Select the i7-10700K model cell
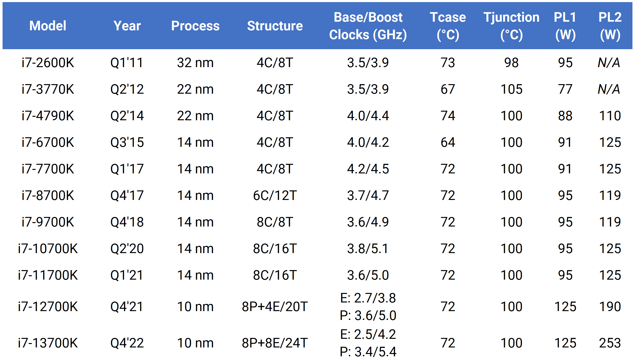This screenshot has width=635, height=364. (48, 248)
